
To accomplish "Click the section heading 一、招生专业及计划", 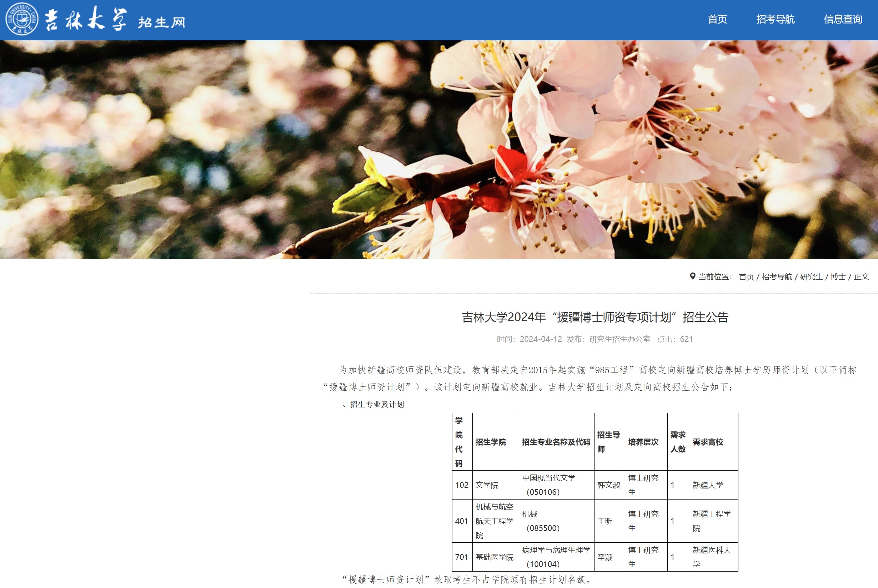I will coord(369,405).
